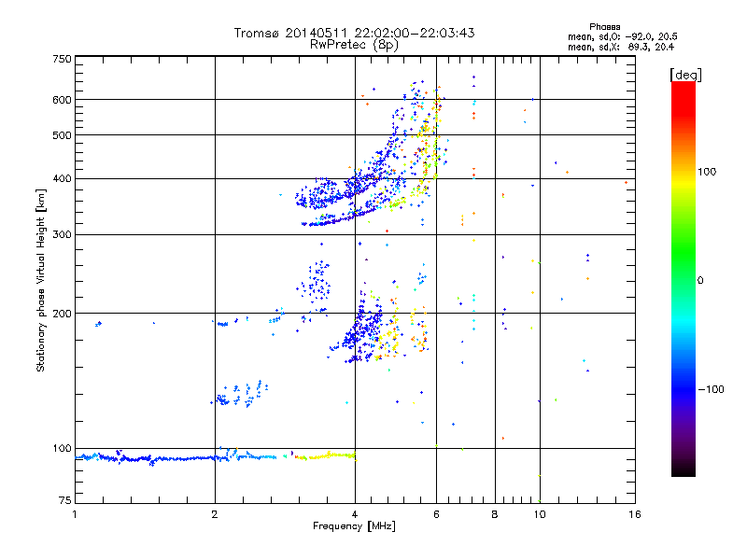Viewport: 747px width, 560px height.
Task: Click the subtitle "RwPretec (8p)"
Action: [354, 45]
